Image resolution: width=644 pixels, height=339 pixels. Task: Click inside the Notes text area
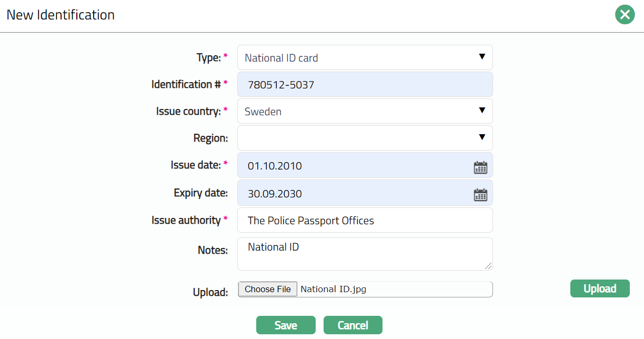pos(365,254)
